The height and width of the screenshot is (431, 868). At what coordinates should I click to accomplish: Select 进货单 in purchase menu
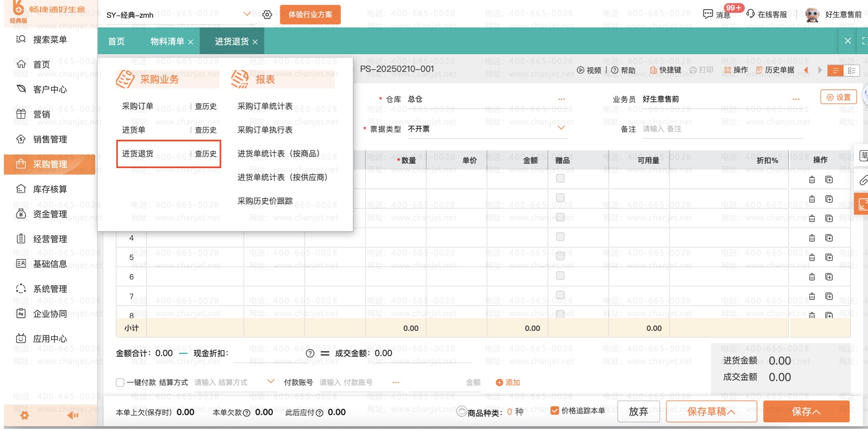(134, 130)
